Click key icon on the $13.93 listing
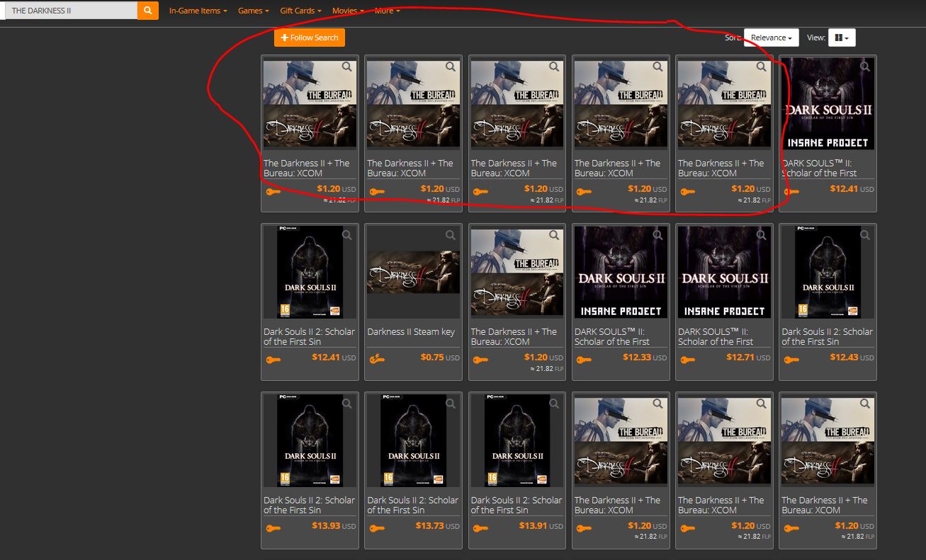 pyautogui.click(x=273, y=528)
